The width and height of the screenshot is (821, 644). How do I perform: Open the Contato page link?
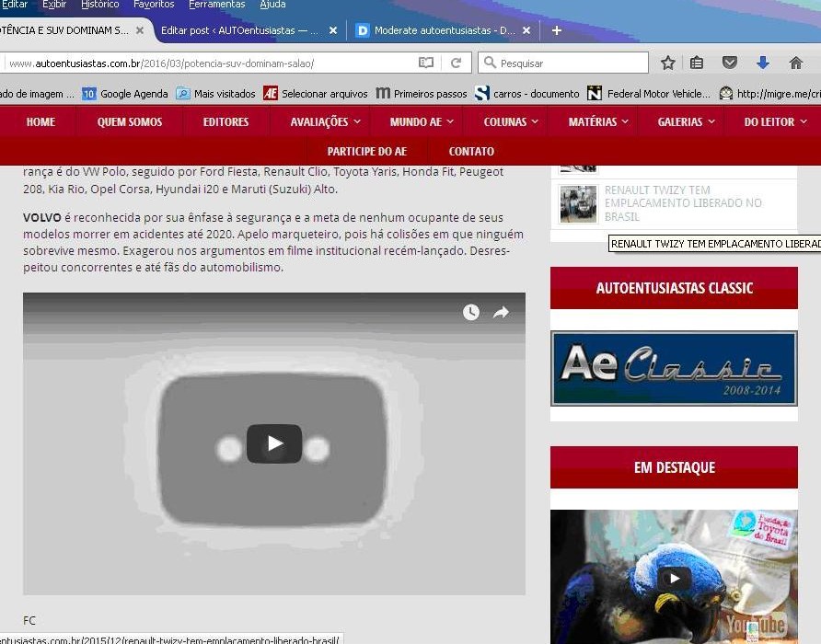(471, 151)
